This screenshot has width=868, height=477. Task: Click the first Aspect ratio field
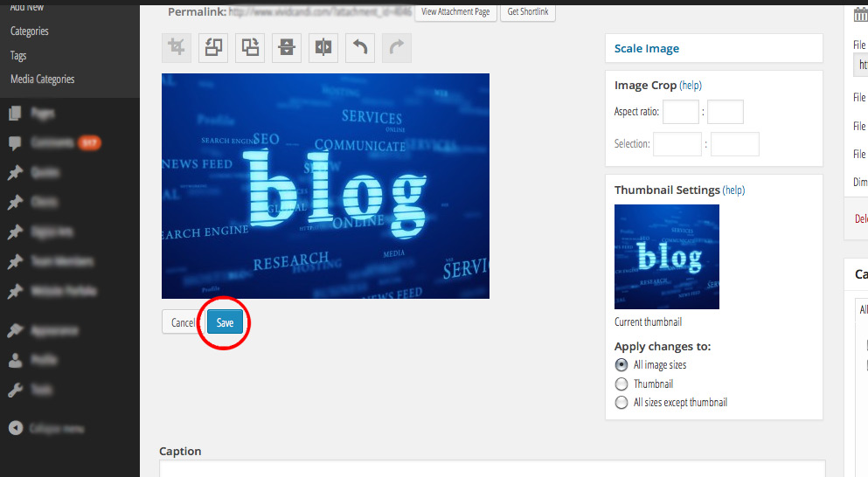pos(681,113)
